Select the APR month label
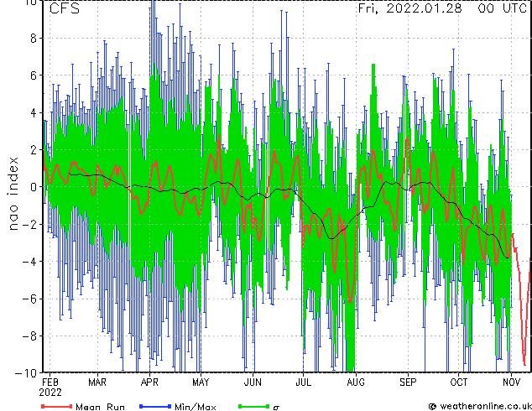The image size is (532, 411). tap(149, 382)
